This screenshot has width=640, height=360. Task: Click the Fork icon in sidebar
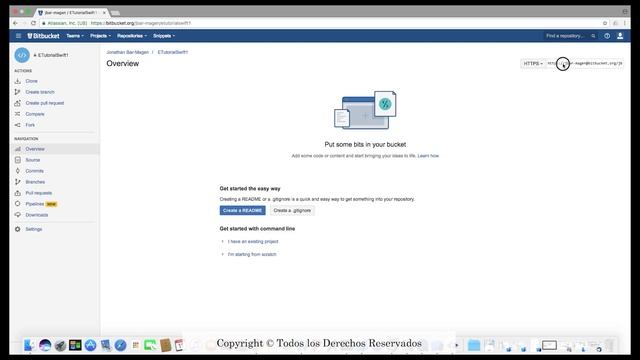tap(18, 125)
